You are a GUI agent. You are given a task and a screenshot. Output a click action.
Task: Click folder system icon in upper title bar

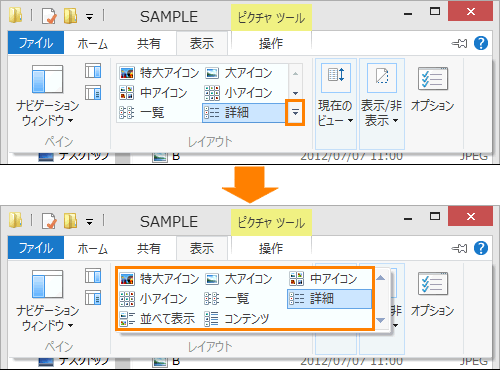[x=15, y=15]
